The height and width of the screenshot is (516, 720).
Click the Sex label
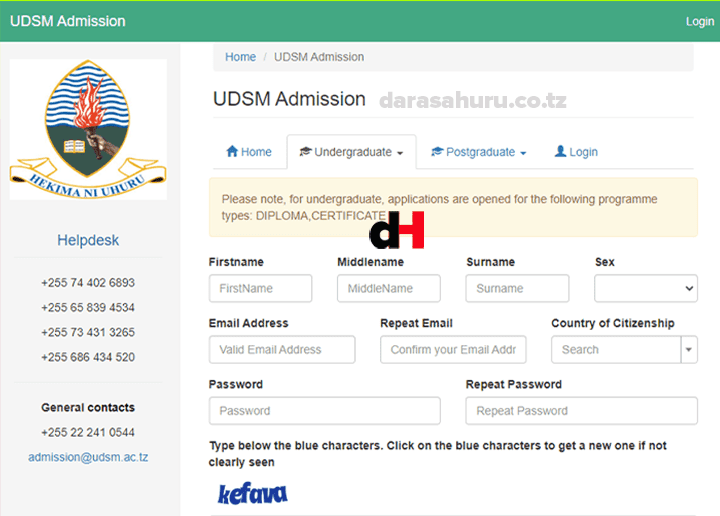coord(605,262)
